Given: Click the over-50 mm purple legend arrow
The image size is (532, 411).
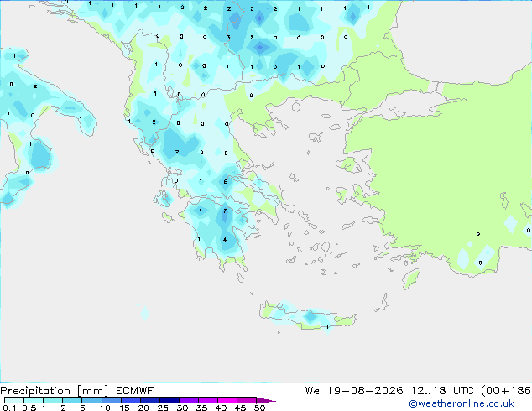Looking at the screenshot, I should pos(266,400).
